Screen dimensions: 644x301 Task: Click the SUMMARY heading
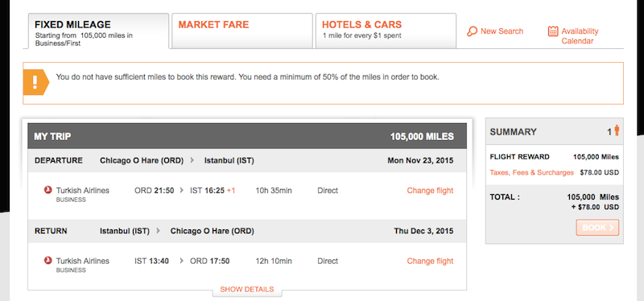click(x=513, y=132)
